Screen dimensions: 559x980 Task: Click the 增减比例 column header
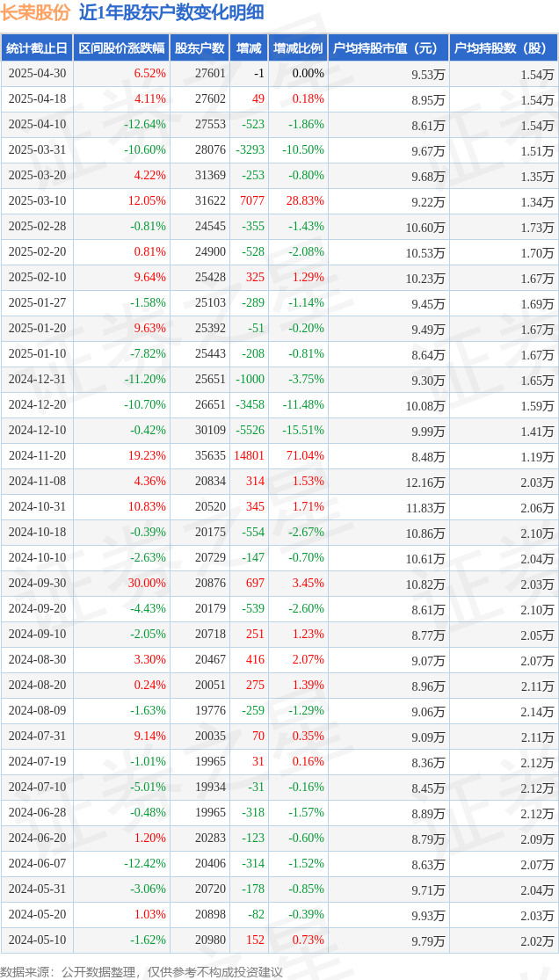point(298,48)
